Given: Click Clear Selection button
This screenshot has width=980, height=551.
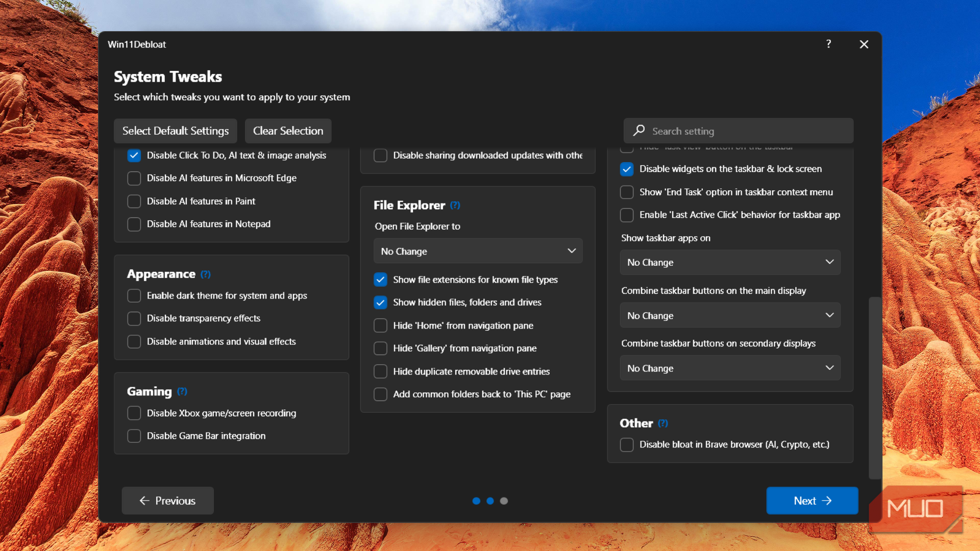Looking at the screenshot, I should point(288,131).
